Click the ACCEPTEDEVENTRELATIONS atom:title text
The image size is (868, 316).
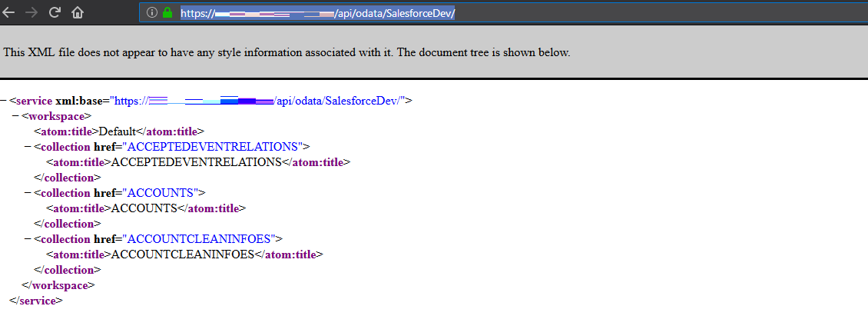[197, 162]
